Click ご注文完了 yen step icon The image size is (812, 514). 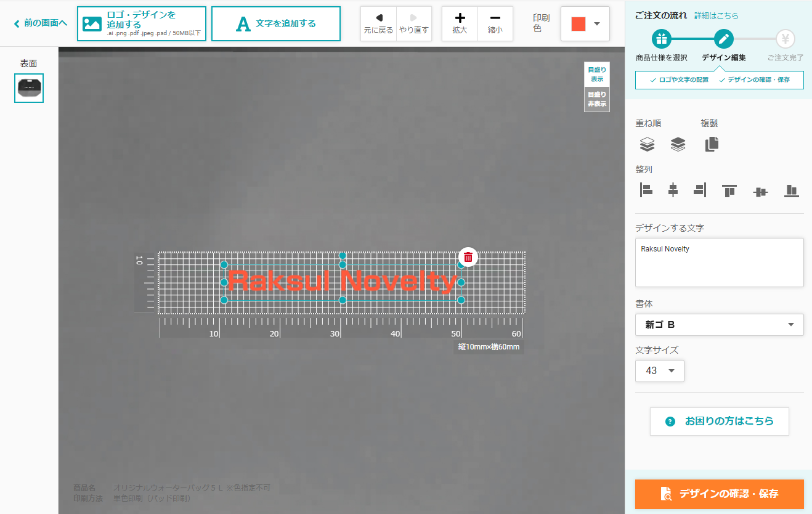pos(786,39)
